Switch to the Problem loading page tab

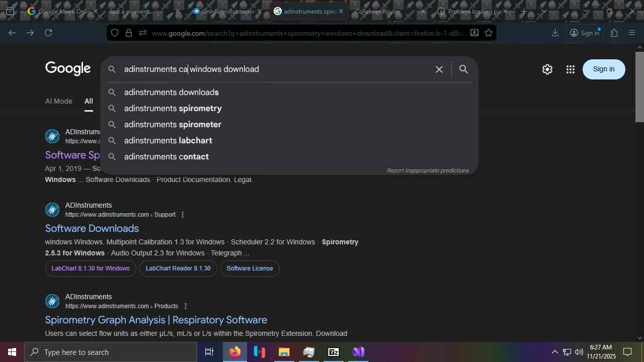[x=473, y=11]
